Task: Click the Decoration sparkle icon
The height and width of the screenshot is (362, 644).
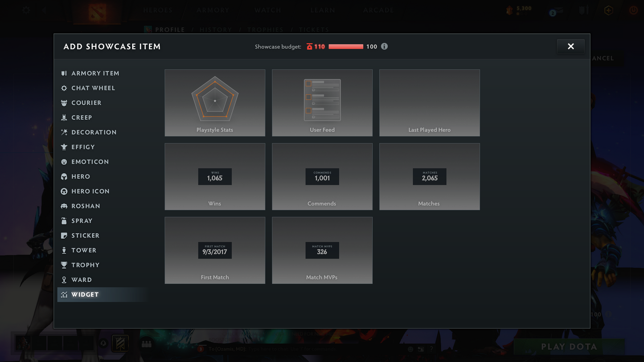Action: [64, 132]
